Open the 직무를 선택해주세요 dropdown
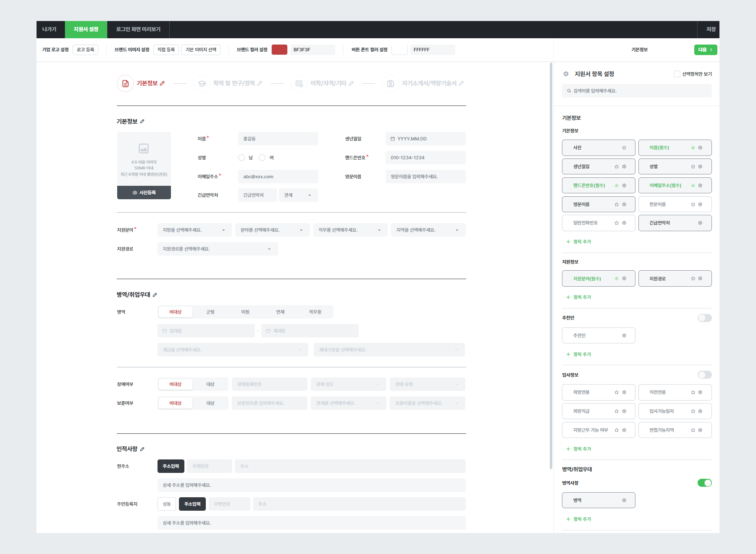This screenshot has height=554, width=756. 350,230
